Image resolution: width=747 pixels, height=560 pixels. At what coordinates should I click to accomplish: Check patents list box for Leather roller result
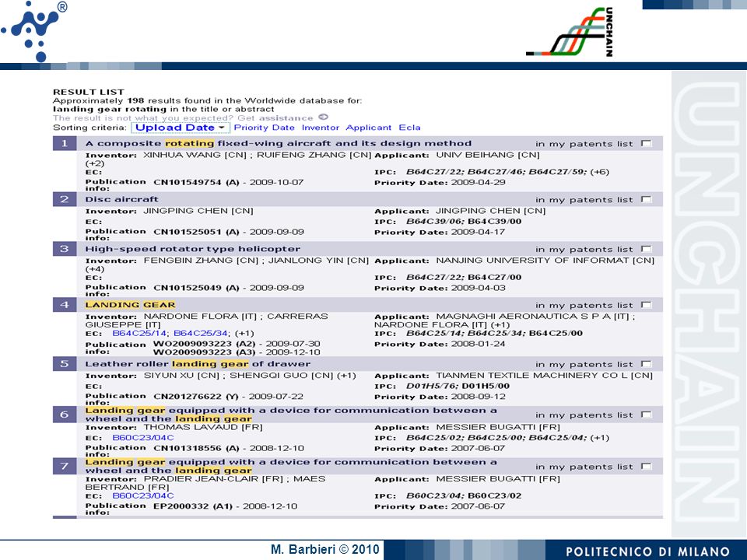tap(646, 364)
